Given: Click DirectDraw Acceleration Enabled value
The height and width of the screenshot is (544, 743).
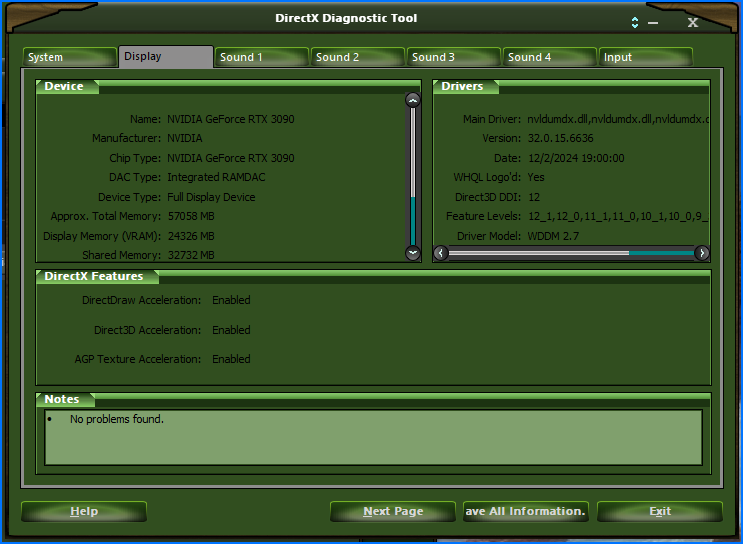Looking at the screenshot, I should click(x=231, y=300).
